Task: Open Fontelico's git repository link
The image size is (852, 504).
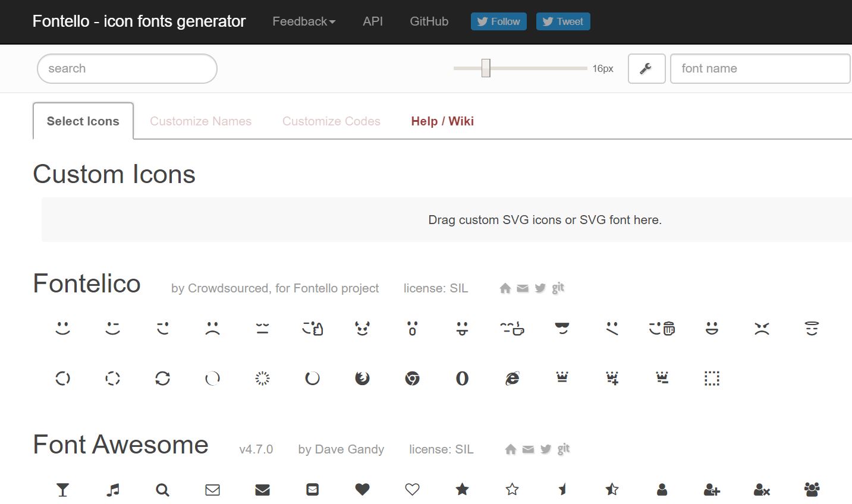Action: click(558, 288)
